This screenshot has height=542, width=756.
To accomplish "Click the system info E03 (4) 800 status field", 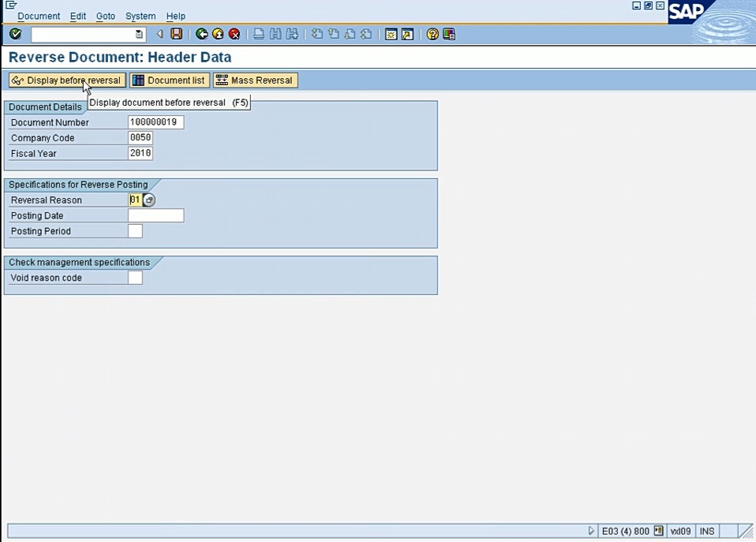I will (x=625, y=531).
